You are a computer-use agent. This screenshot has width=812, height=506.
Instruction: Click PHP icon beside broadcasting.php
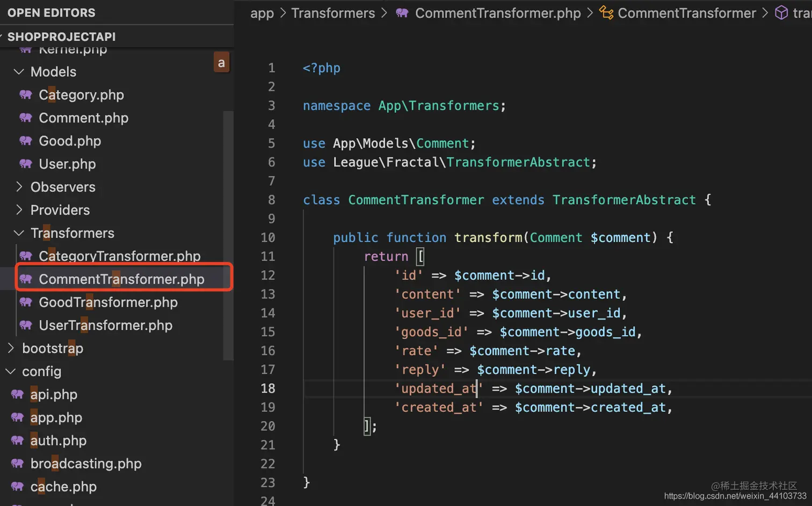point(17,464)
